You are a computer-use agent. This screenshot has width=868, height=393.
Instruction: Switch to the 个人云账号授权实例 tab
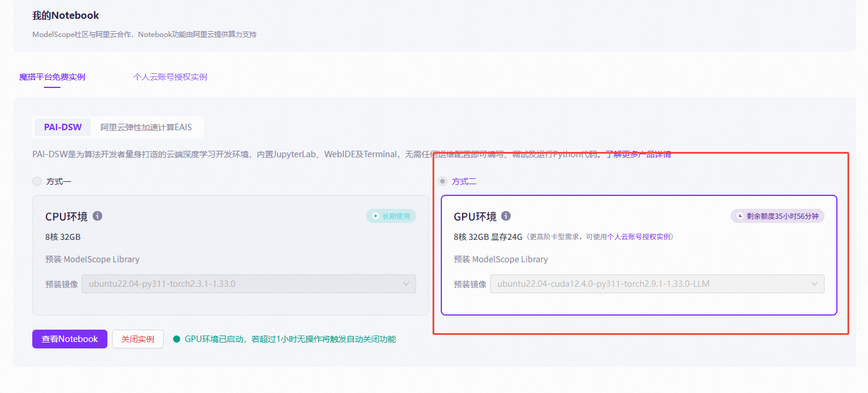170,77
